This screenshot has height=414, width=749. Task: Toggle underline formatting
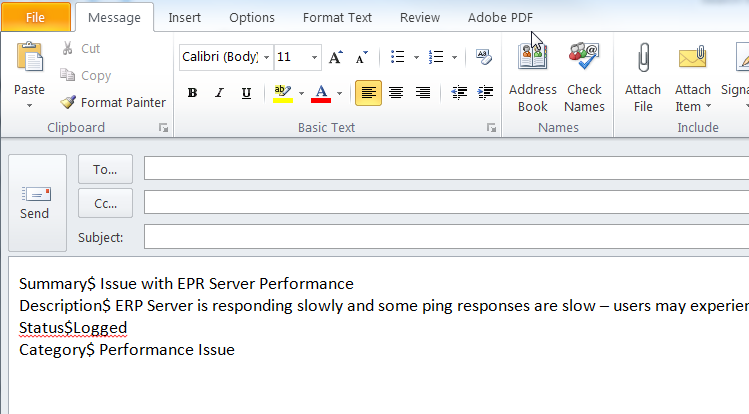click(246, 93)
